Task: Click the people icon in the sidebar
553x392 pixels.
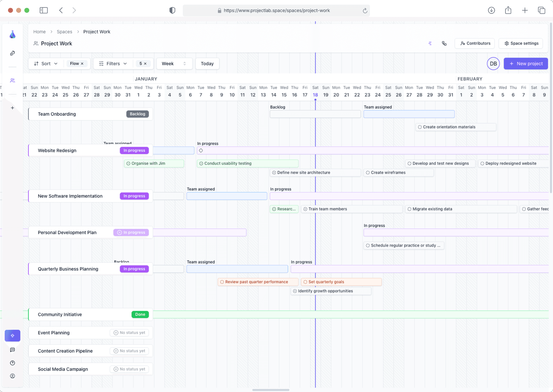Action: tap(12, 81)
